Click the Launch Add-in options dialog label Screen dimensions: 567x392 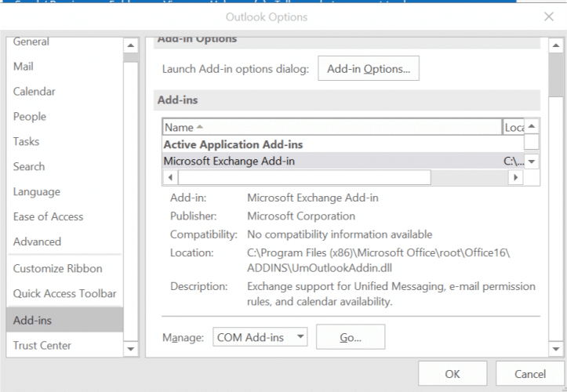(235, 69)
